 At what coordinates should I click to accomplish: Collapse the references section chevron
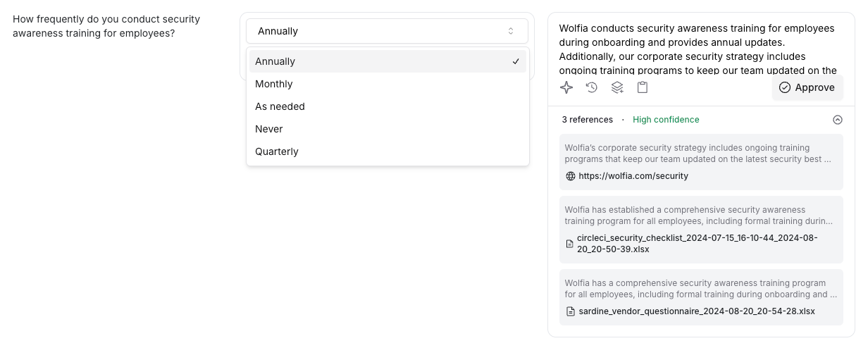838,120
